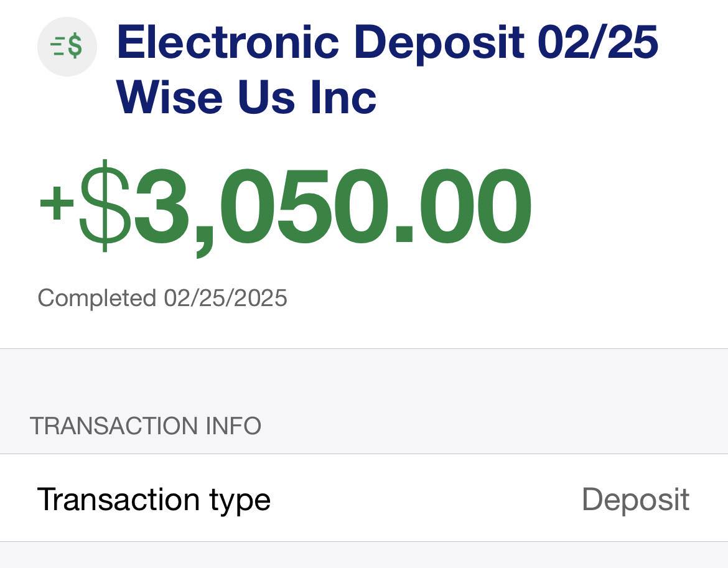This screenshot has height=568, width=728.
Task: Select the "02/25" date in the title
Action: click(x=597, y=44)
